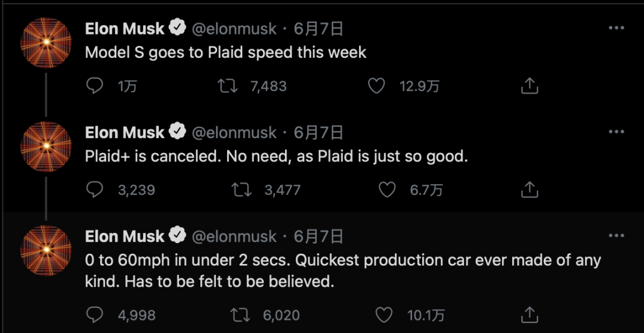
Task: Retweet the 0 to 60mph tweet
Action: coord(241,315)
